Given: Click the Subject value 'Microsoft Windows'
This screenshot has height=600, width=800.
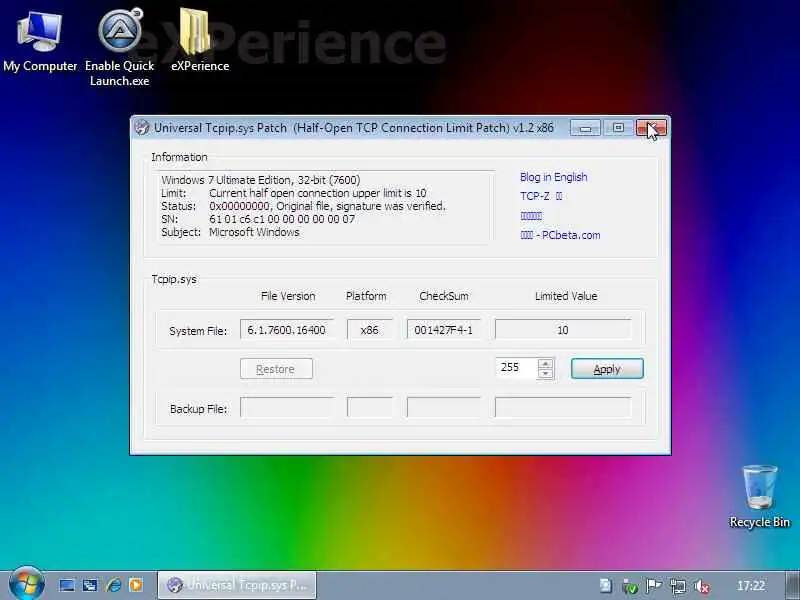Looking at the screenshot, I should pyautogui.click(x=254, y=232).
